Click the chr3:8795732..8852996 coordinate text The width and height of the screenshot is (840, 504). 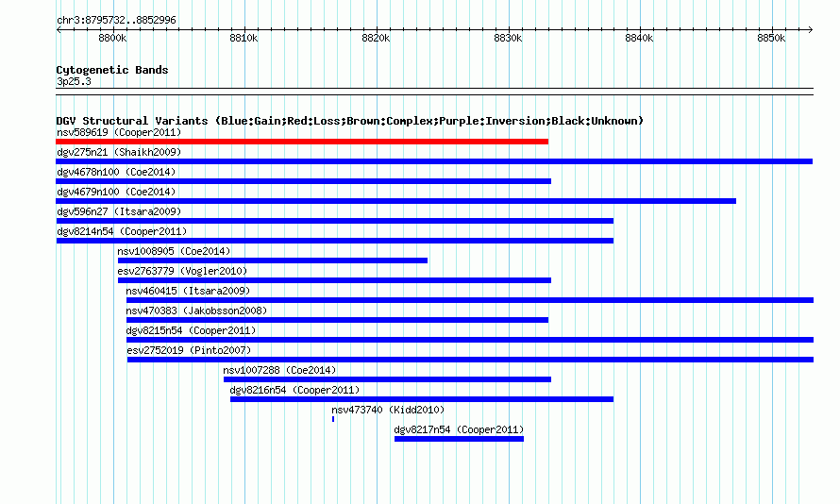tap(116, 20)
